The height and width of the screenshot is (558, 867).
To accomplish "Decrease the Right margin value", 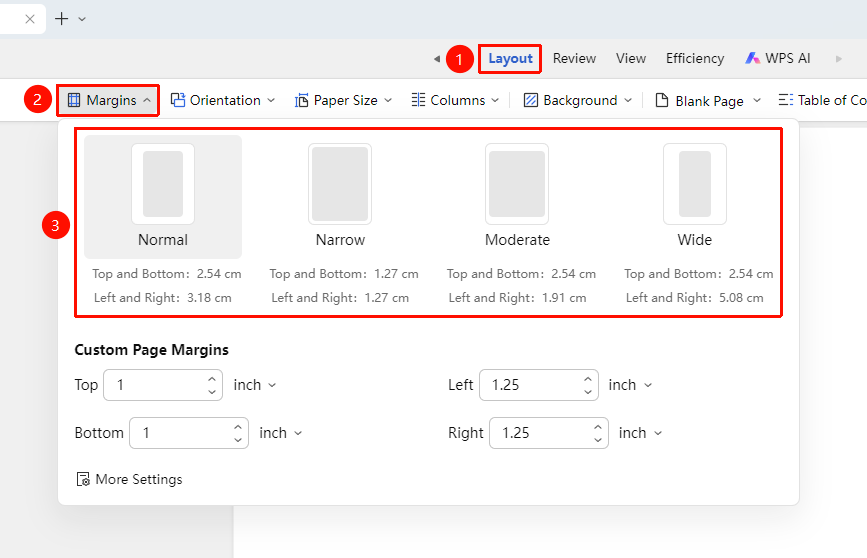I will click(598, 440).
